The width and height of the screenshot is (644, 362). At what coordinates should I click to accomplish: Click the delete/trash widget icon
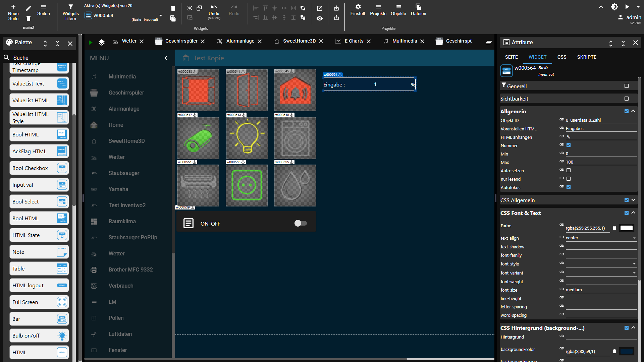click(x=172, y=8)
